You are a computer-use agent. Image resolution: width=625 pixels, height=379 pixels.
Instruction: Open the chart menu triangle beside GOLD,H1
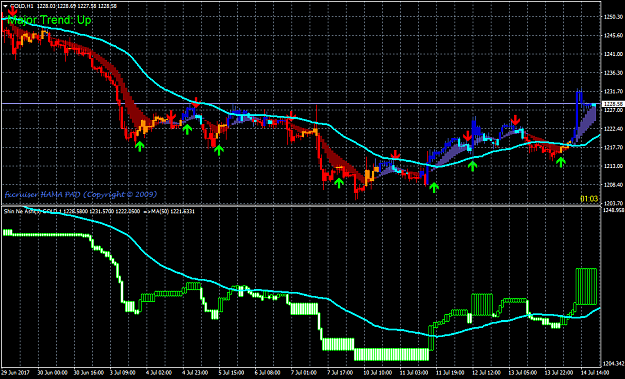click(x=5, y=6)
